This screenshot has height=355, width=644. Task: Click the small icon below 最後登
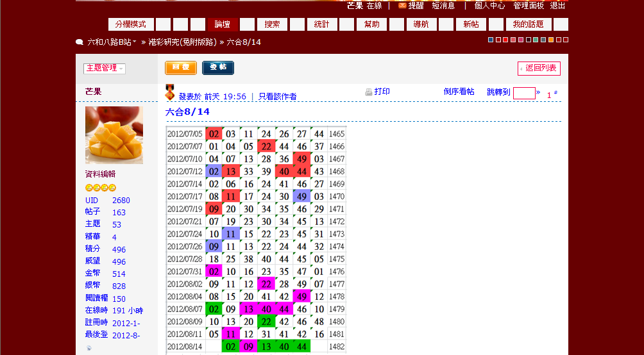(89, 348)
